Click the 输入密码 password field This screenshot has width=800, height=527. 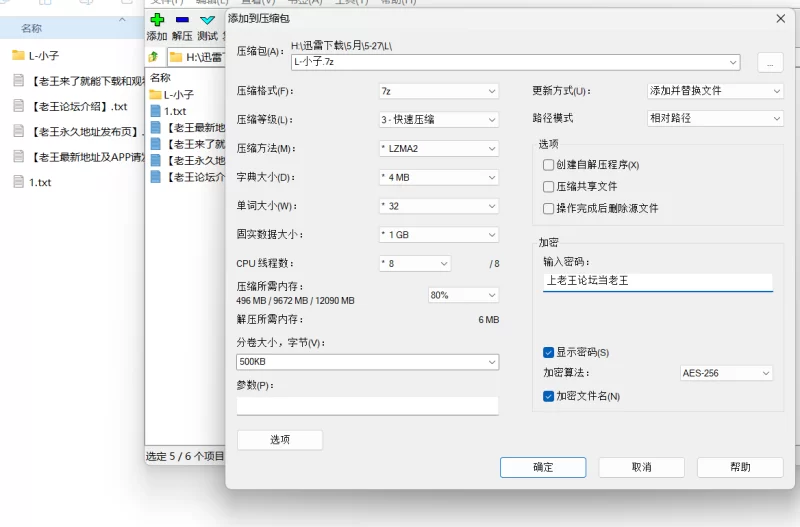[657, 282]
